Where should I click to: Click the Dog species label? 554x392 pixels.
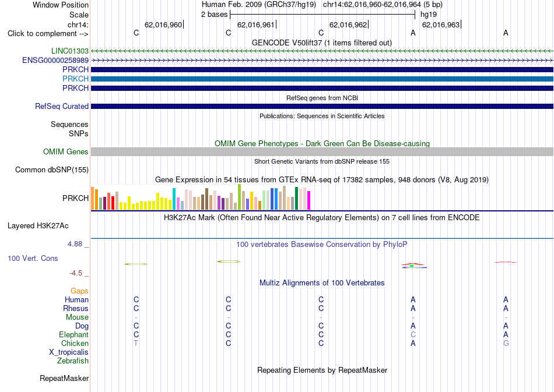click(x=82, y=326)
